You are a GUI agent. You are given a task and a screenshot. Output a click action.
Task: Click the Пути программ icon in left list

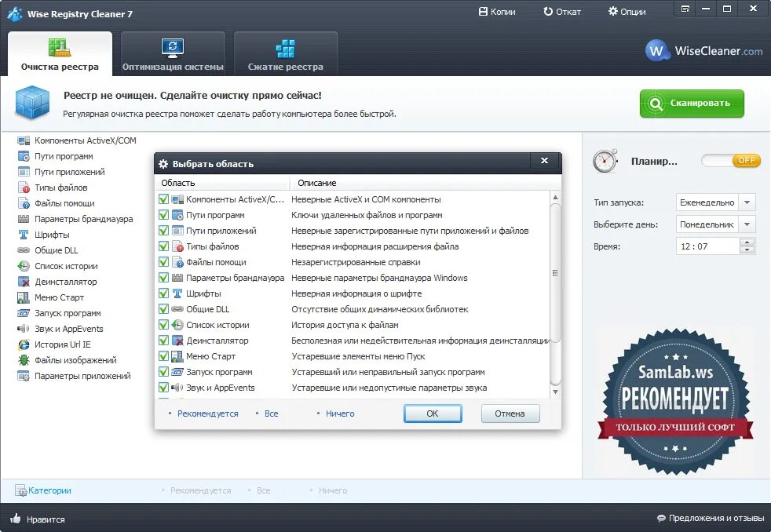tap(24, 156)
